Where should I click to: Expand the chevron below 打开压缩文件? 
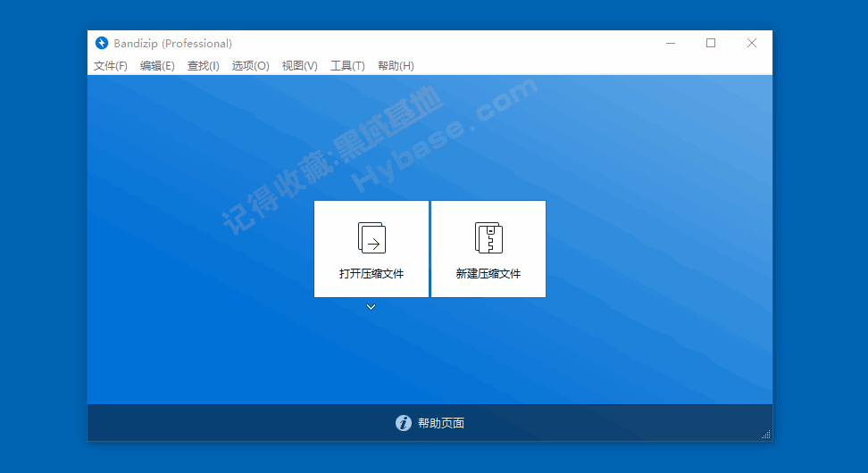point(371,307)
